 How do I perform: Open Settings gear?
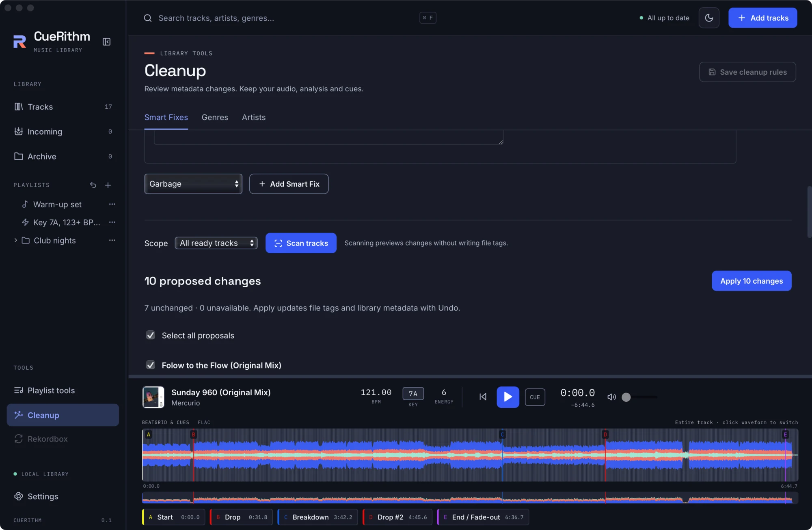click(x=63, y=496)
